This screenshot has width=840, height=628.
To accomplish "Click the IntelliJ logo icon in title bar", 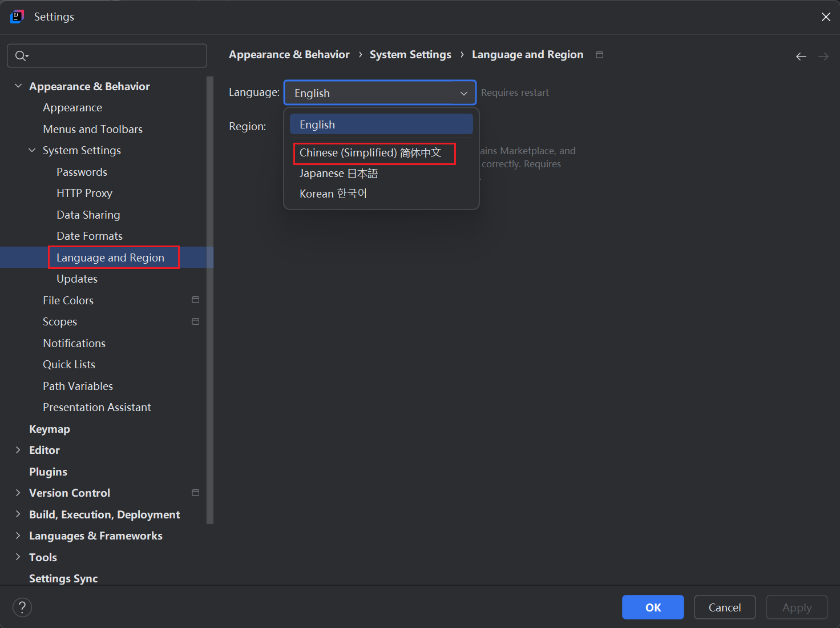I will pos(17,17).
